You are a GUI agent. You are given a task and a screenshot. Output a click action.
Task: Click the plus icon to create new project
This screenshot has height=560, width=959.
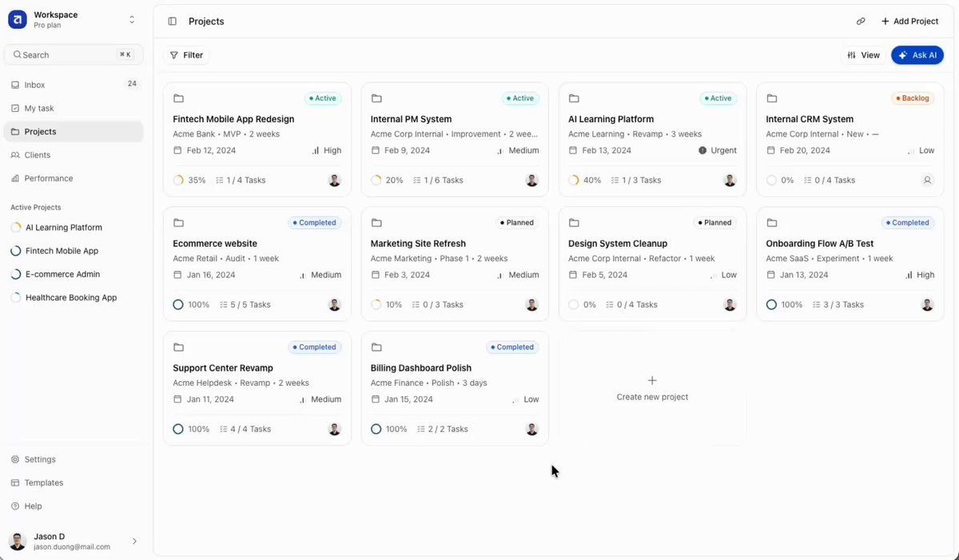pos(652,381)
